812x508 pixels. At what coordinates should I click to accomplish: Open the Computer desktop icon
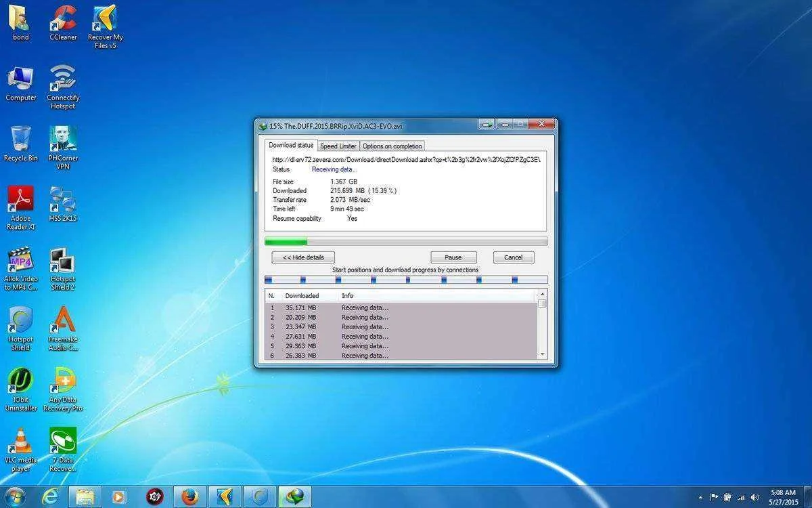click(21, 84)
